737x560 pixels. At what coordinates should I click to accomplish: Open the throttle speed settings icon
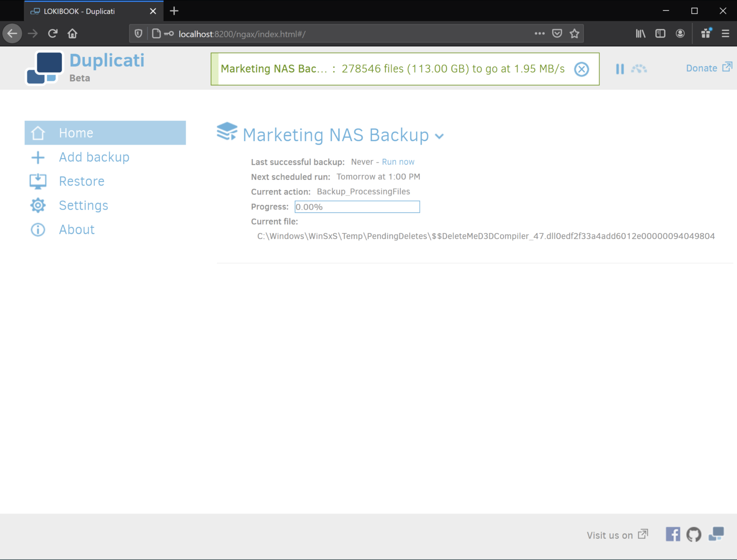(640, 69)
